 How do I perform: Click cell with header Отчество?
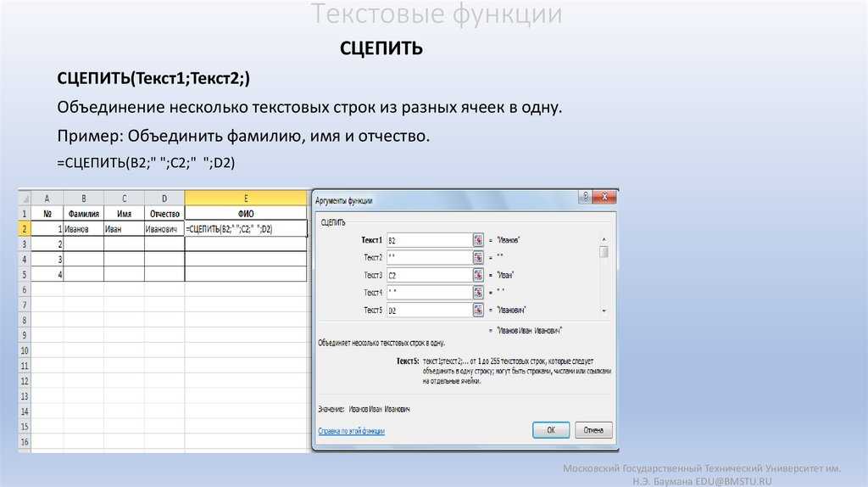(x=164, y=213)
